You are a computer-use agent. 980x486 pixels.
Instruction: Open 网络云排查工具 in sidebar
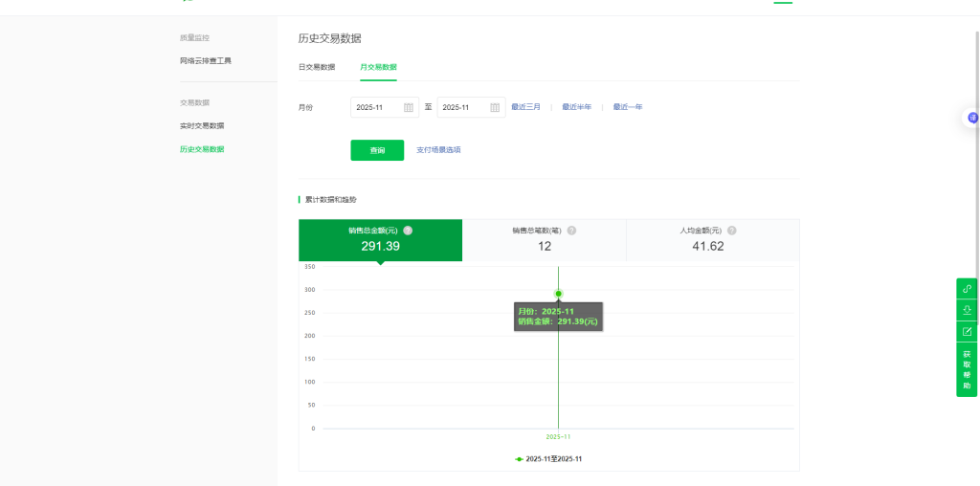point(206,60)
